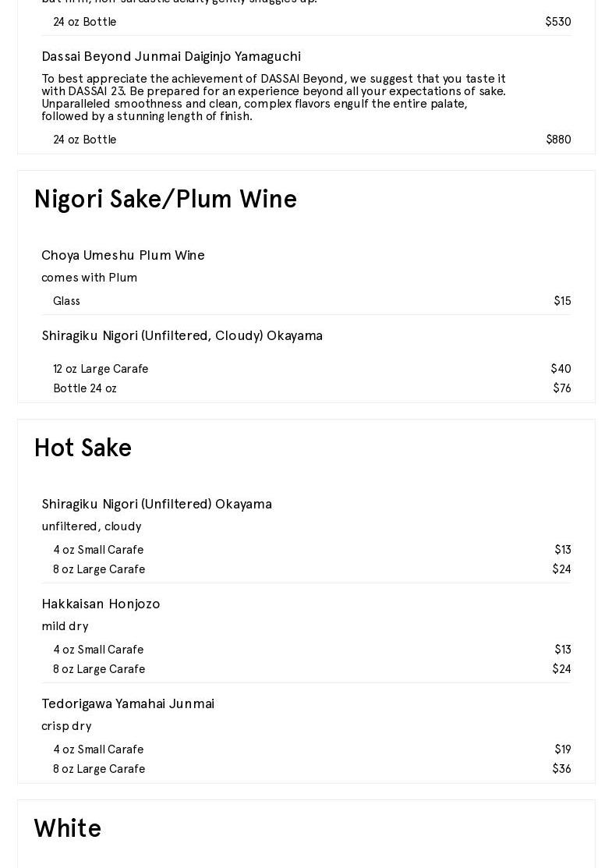Select the $36 large carafe price
The height and width of the screenshot is (868, 612).
click(561, 769)
